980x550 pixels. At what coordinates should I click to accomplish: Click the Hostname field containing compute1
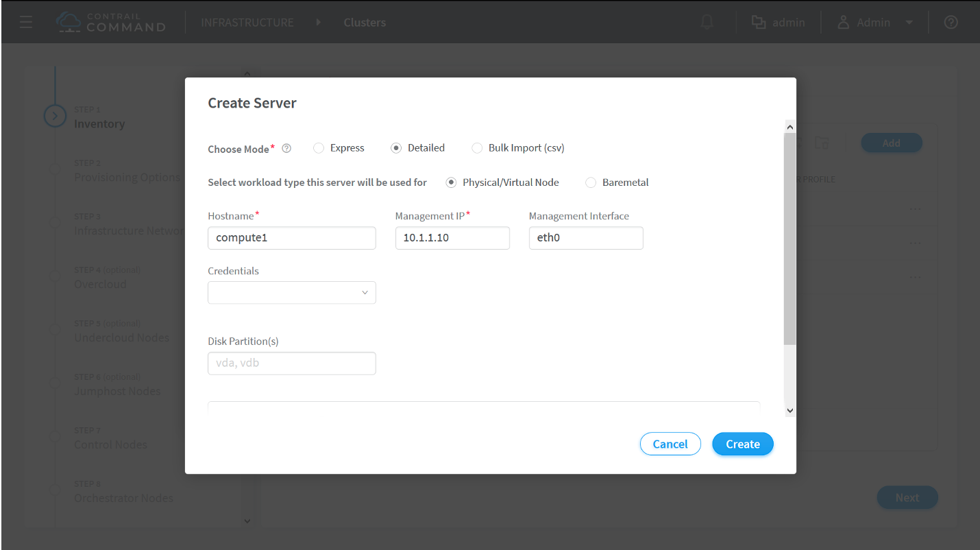(291, 238)
